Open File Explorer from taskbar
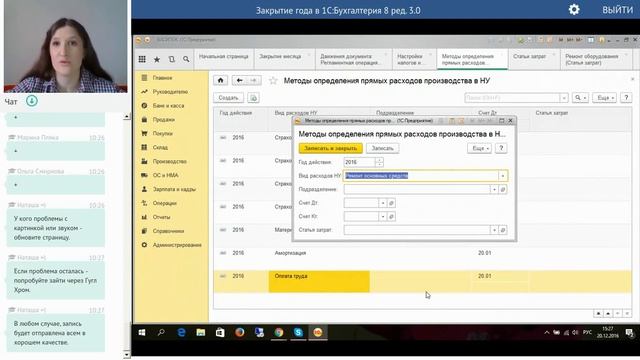The height and width of the screenshot is (360, 640). click(200, 333)
